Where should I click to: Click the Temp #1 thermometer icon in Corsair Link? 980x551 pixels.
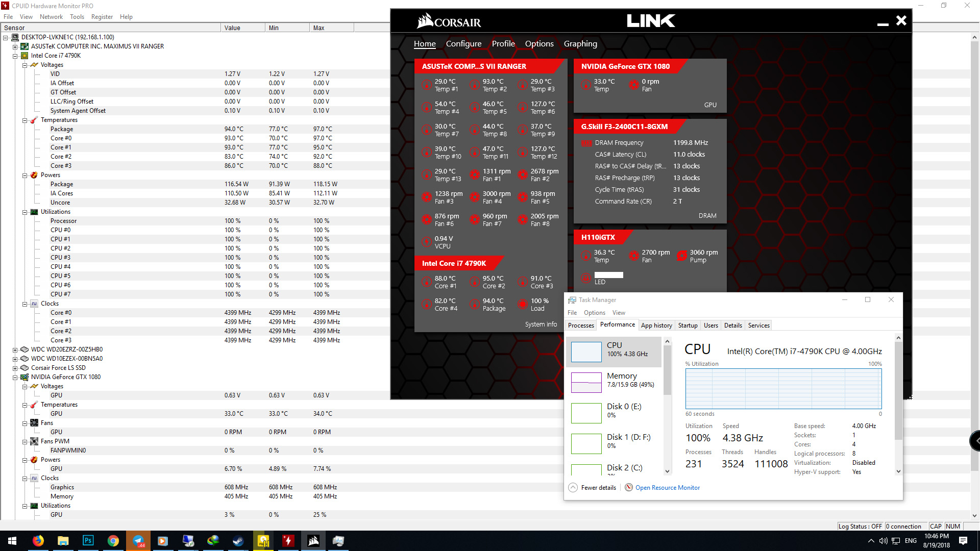[427, 85]
